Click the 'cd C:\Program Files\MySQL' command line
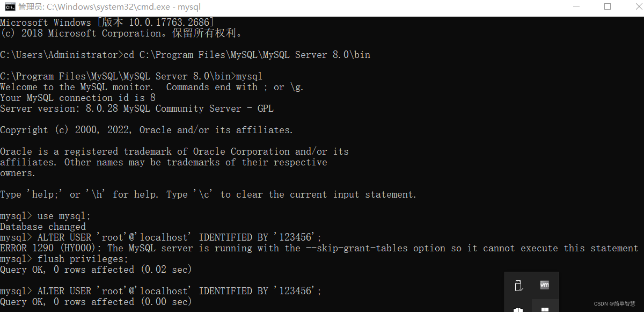 tap(185, 55)
